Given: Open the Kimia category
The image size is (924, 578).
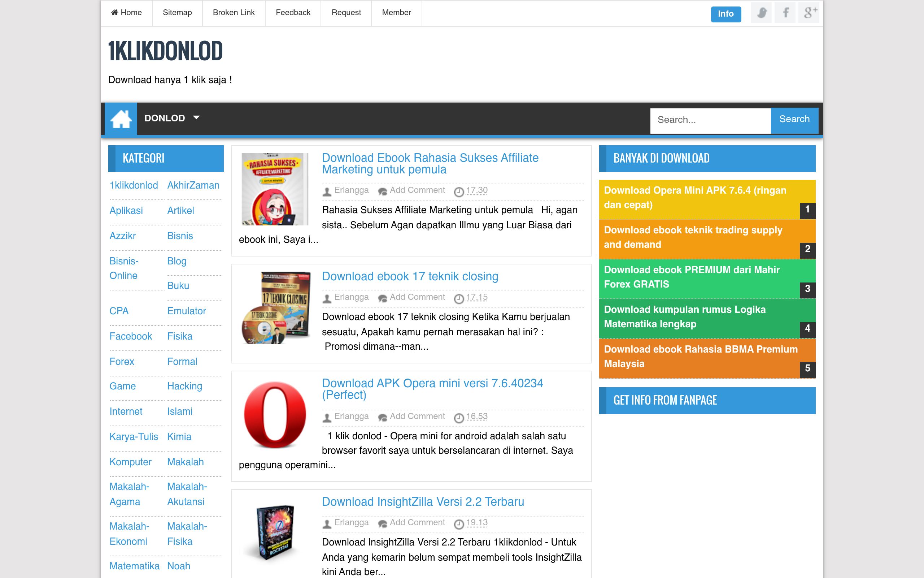Looking at the screenshot, I should point(179,437).
